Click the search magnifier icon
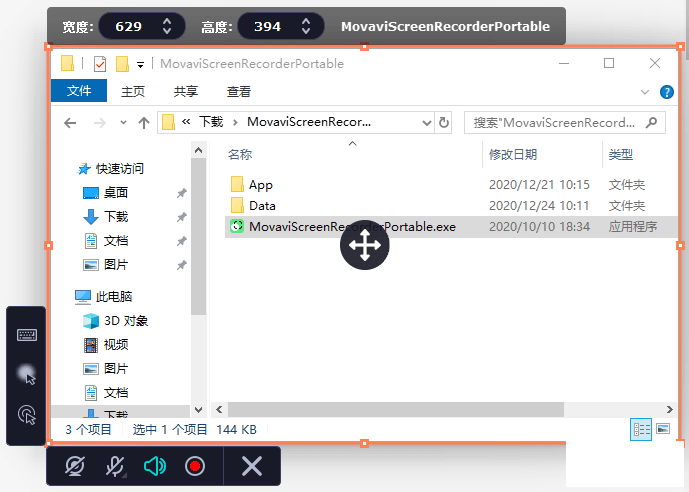Screen dimensions: 689x492 (x=652, y=123)
